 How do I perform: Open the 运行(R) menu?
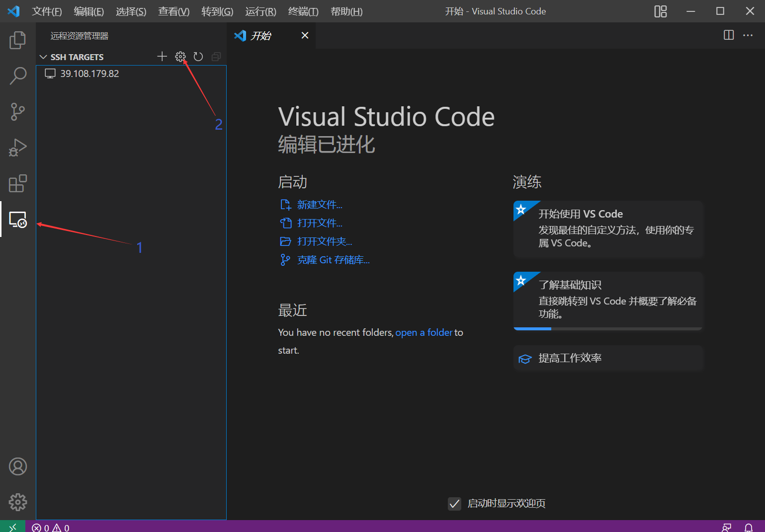[x=260, y=11]
